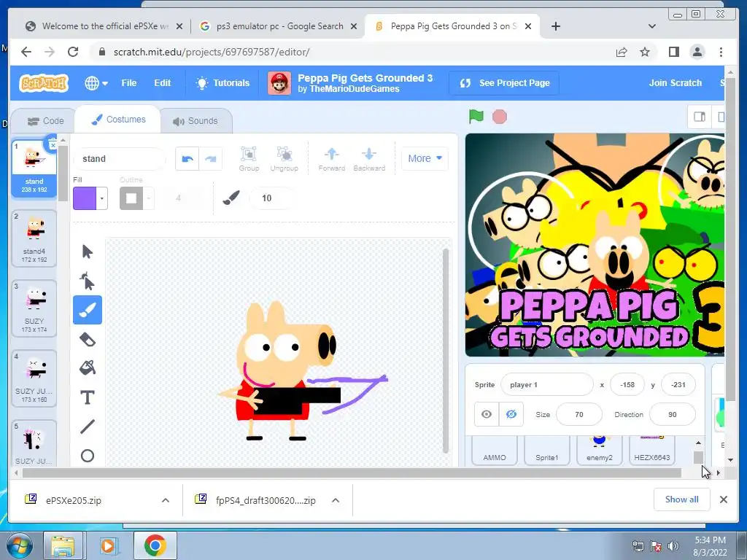Click the Direction field 90

[x=672, y=414]
